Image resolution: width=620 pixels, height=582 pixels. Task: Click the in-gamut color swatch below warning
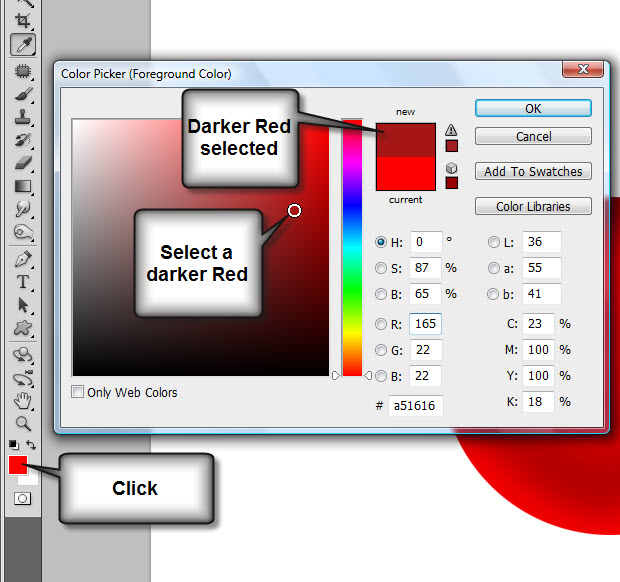(x=452, y=146)
